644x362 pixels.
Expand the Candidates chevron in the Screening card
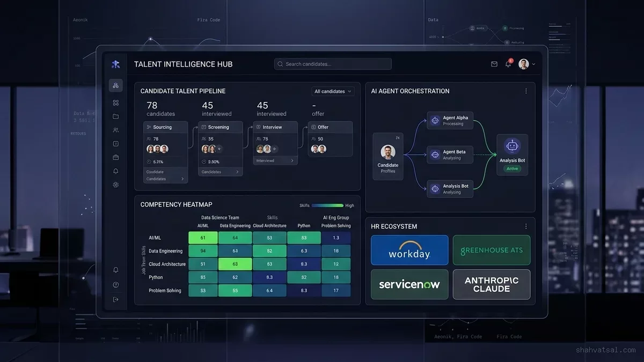coord(237,172)
